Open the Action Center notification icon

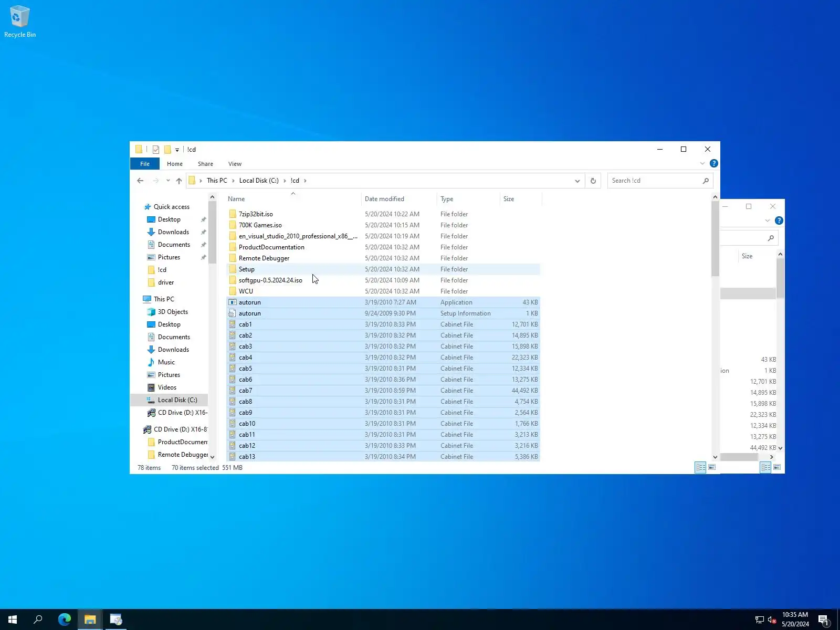click(824, 619)
